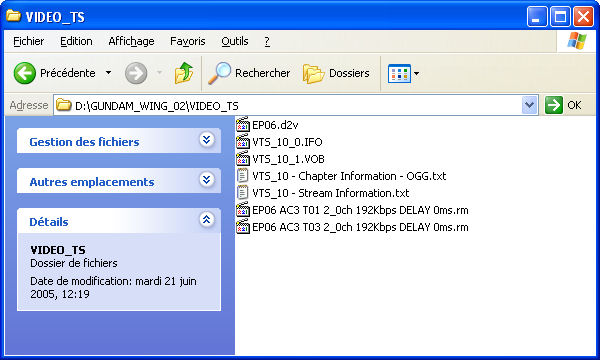Select Stream Information.txt notepad icon
Viewport: 600px width, 360px height.
[243, 192]
